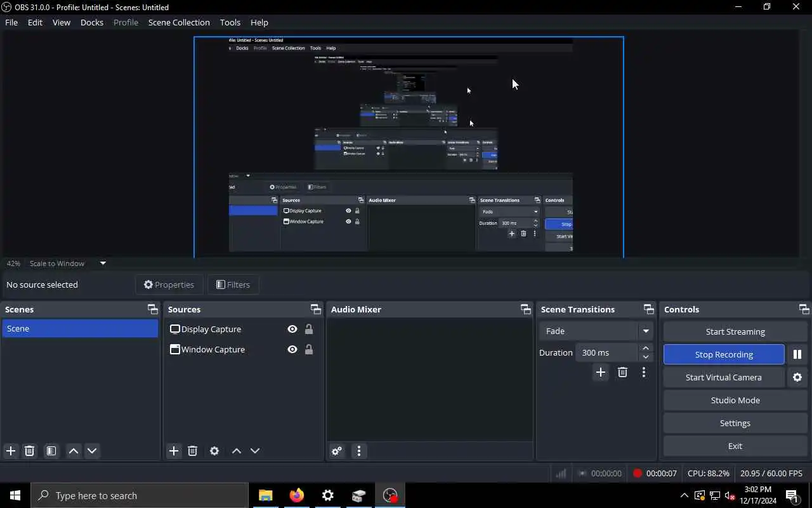
Task: Open Audio Mixer three-dot menu
Action: coord(359,451)
